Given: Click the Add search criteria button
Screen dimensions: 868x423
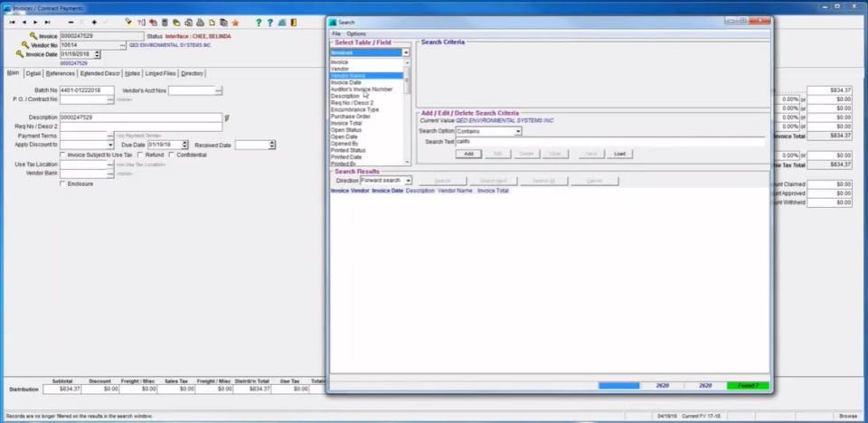Looking at the screenshot, I should [468, 154].
